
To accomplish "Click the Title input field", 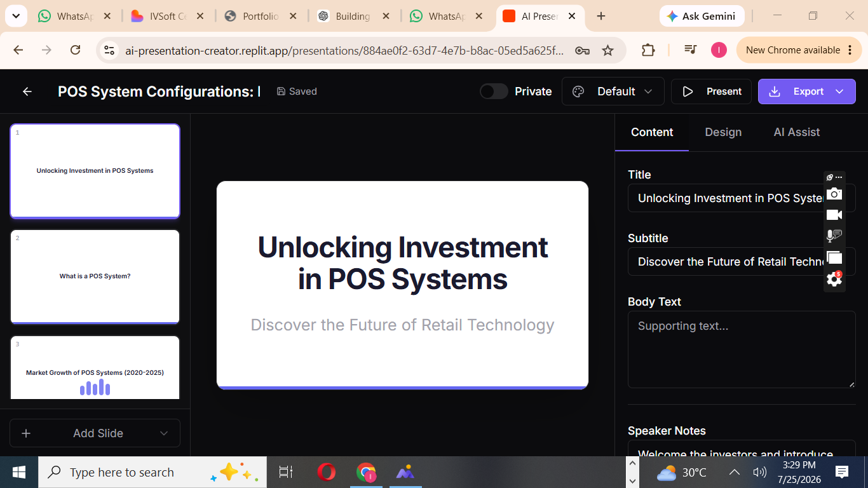I will (742, 198).
